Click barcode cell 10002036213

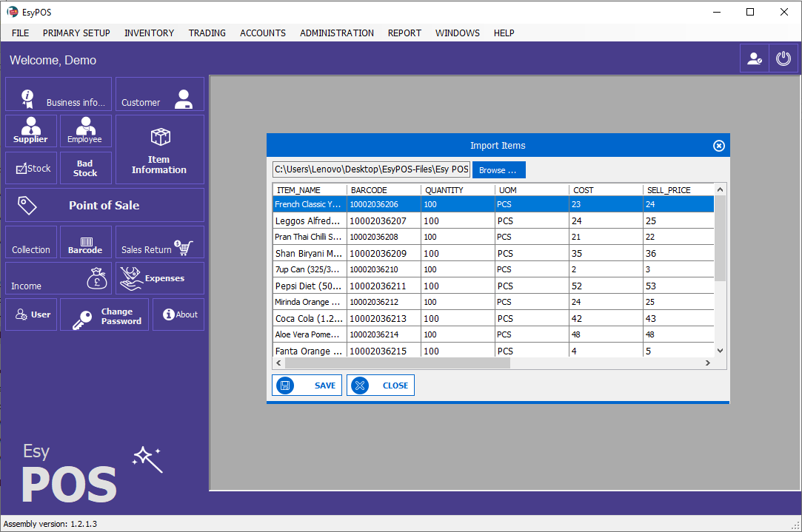384,318
